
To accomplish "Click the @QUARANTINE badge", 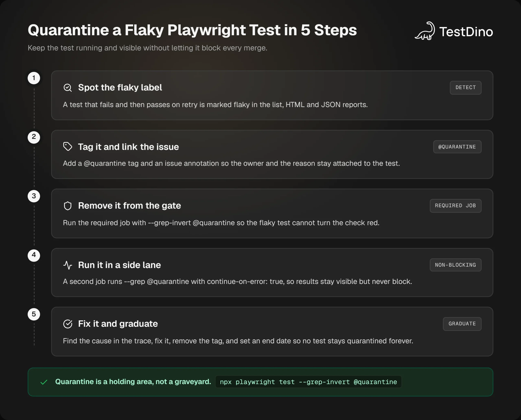I will [x=457, y=147].
